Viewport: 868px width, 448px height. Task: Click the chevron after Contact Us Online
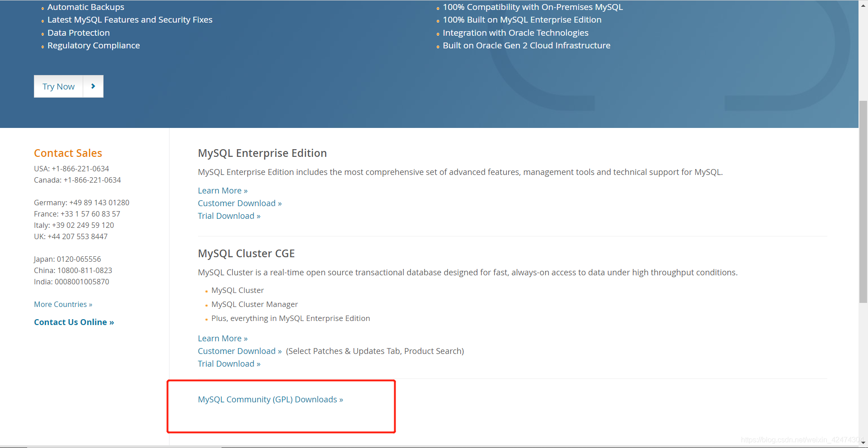[x=111, y=322]
